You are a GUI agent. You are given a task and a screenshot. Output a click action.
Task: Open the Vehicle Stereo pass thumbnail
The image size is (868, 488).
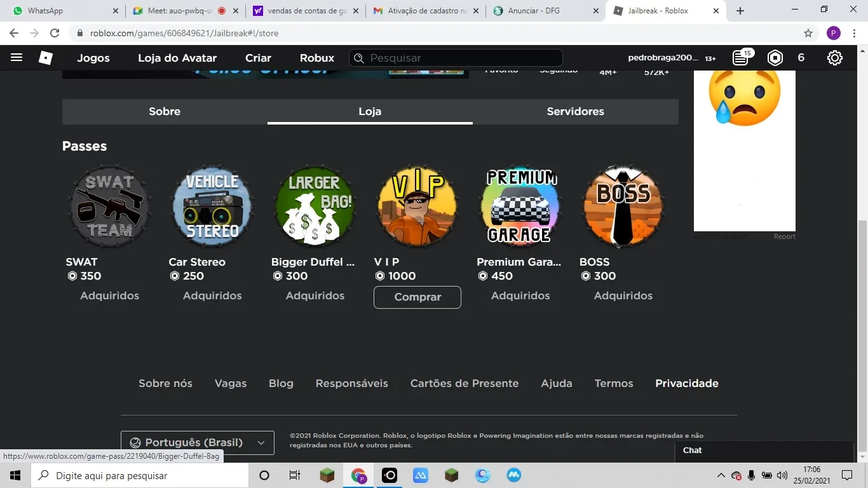point(212,207)
